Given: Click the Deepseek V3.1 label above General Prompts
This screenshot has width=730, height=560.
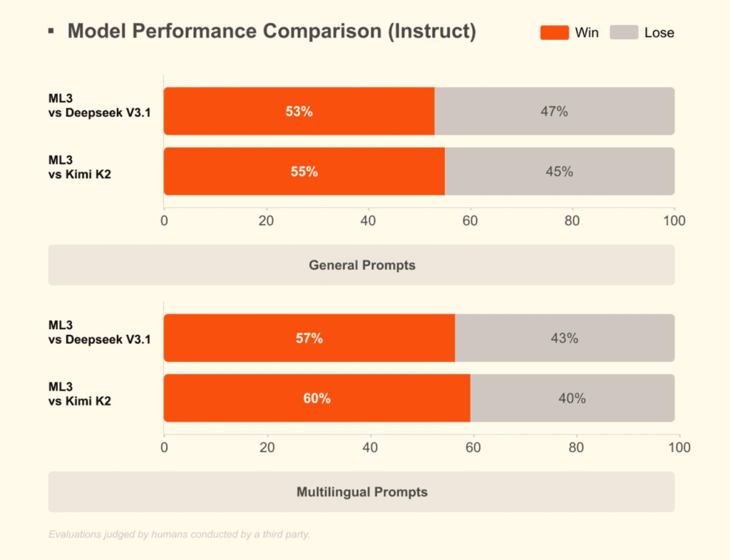Looking at the screenshot, I should 99,113.
